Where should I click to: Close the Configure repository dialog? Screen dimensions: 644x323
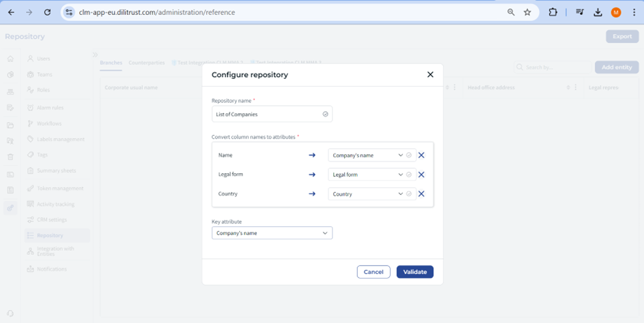(x=430, y=74)
